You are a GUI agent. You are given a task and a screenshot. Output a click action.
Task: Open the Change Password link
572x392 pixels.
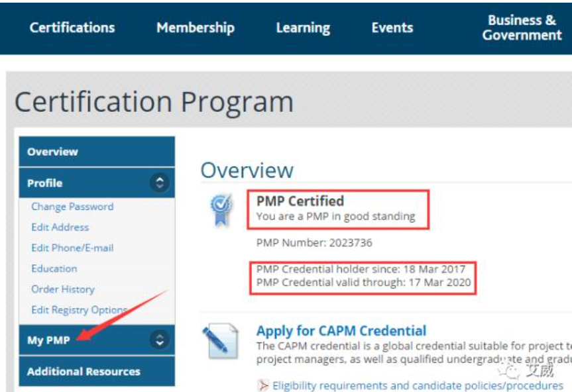pyautogui.click(x=72, y=207)
